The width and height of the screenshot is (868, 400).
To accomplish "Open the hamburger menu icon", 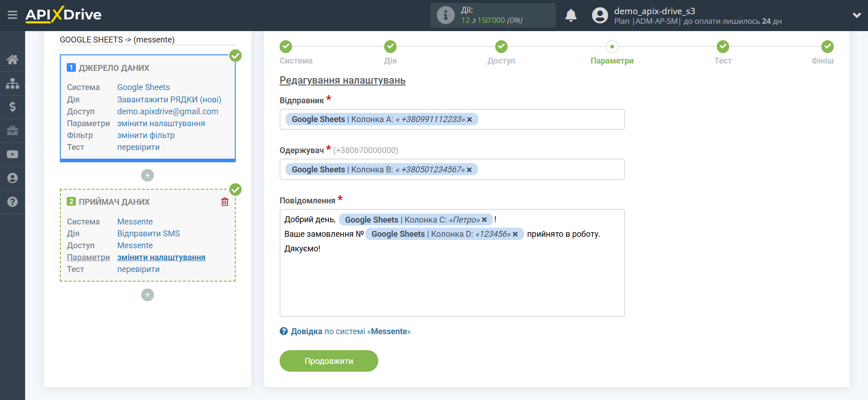I will [x=12, y=15].
